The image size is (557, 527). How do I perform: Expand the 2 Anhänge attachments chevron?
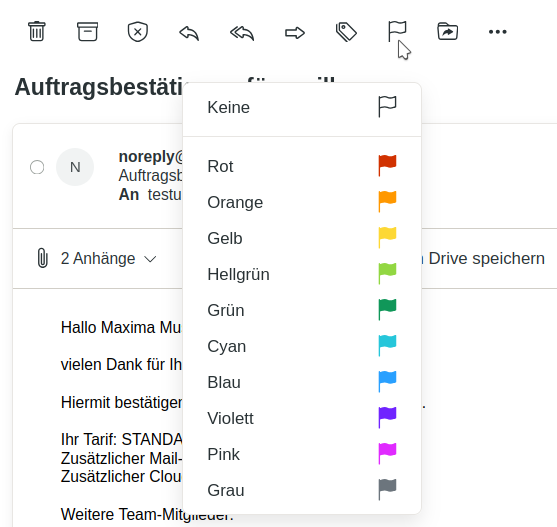point(150,259)
